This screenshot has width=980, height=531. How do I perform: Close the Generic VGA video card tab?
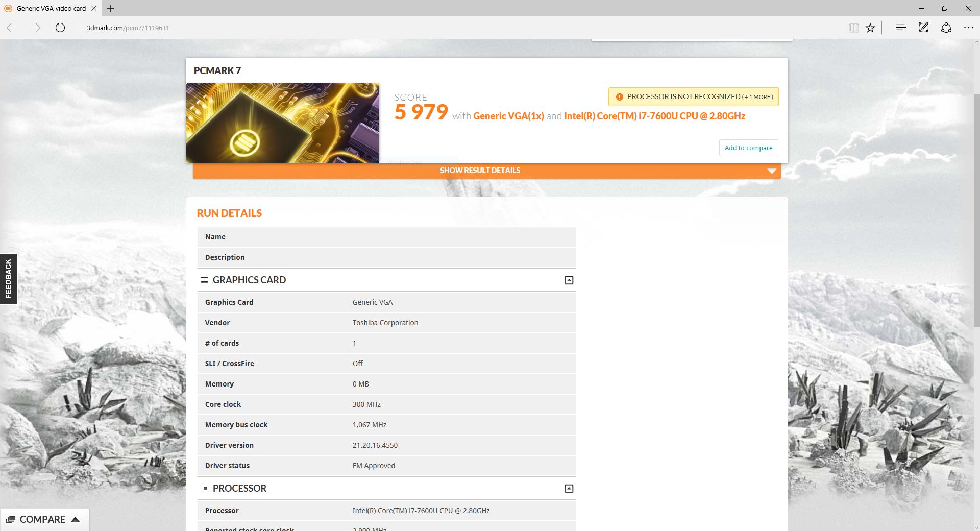[x=94, y=8]
